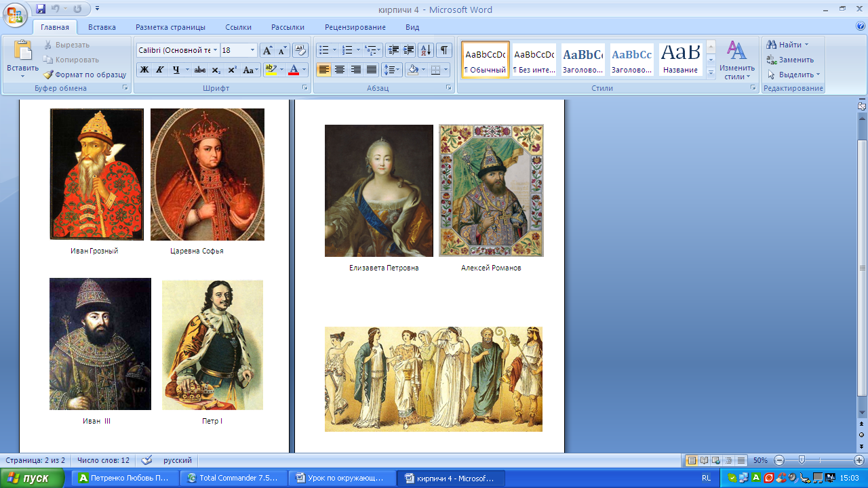This screenshot has height=488, width=868.
Task: Select Без интервала style
Action: tap(534, 60)
